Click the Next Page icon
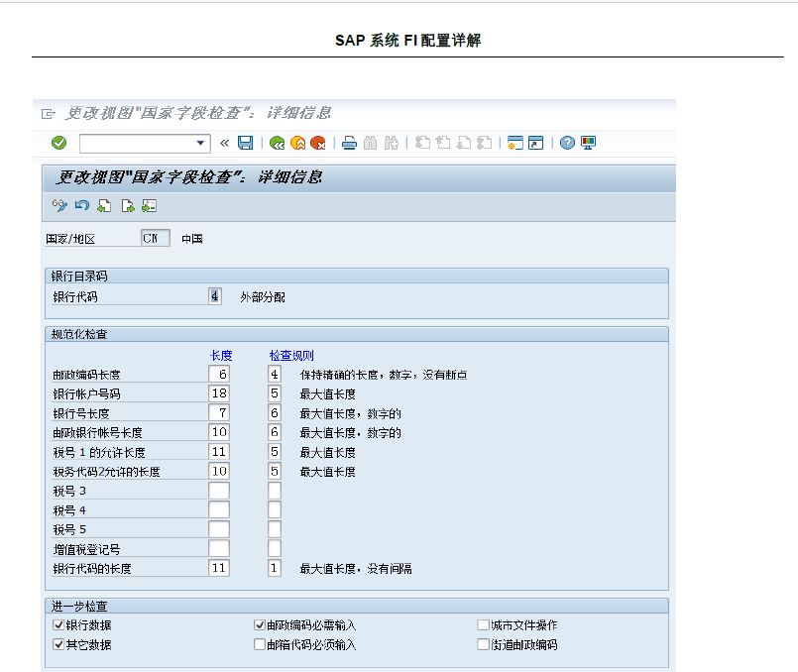Image resolution: width=798 pixels, height=672 pixels. (x=464, y=143)
